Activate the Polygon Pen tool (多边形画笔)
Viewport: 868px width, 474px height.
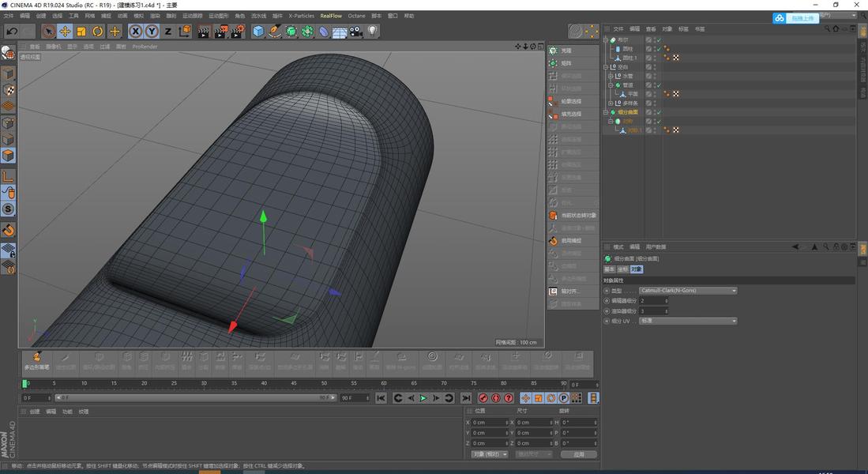click(36, 359)
